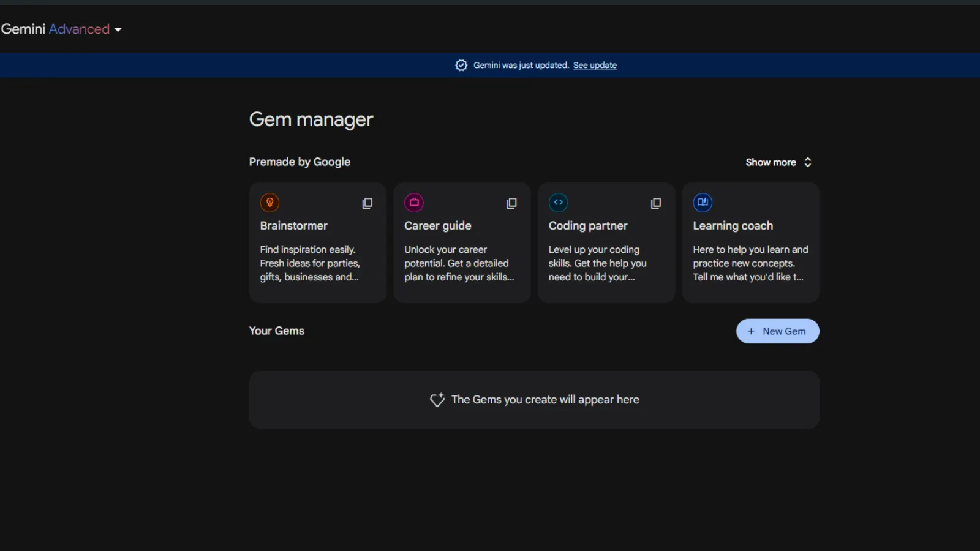Click the See update link
980x551 pixels.
pos(595,66)
